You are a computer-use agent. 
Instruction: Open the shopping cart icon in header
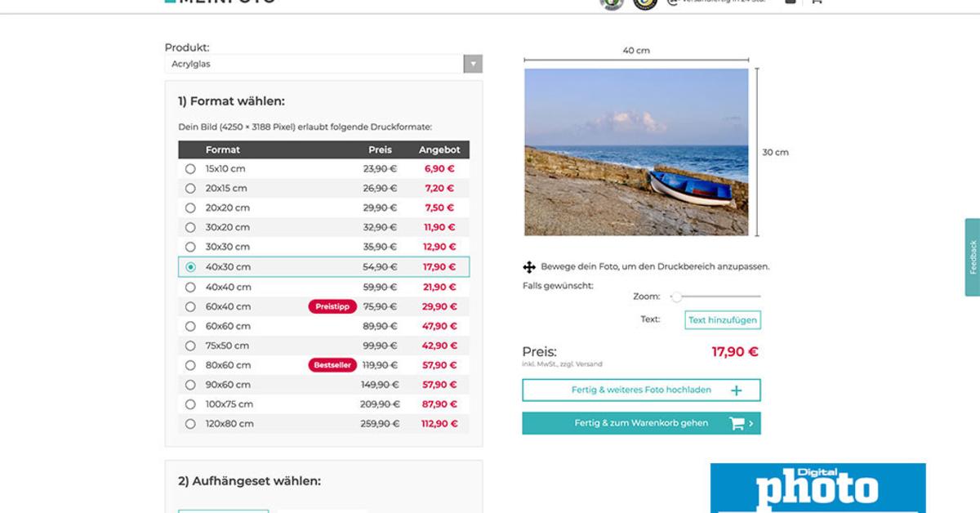coord(815,2)
